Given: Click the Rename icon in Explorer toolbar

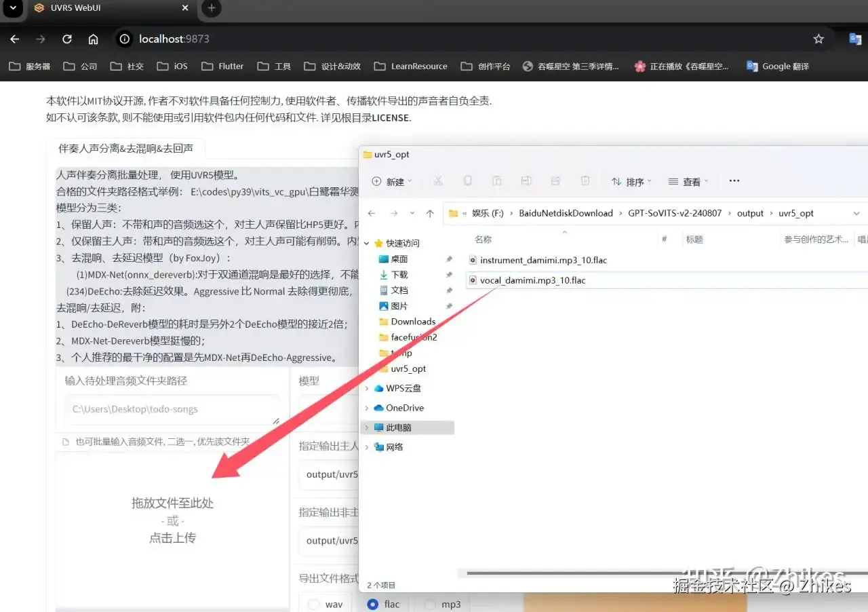Looking at the screenshot, I should [x=526, y=181].
